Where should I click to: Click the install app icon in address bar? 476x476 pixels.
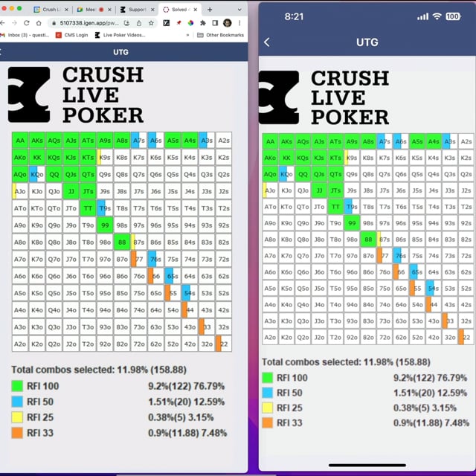(127, 23)
